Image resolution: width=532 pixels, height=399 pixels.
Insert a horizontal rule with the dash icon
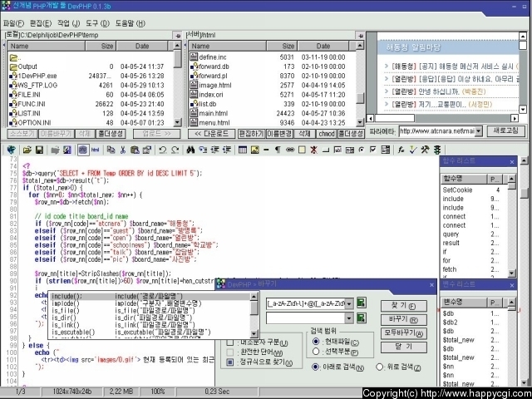pos(266,150)
